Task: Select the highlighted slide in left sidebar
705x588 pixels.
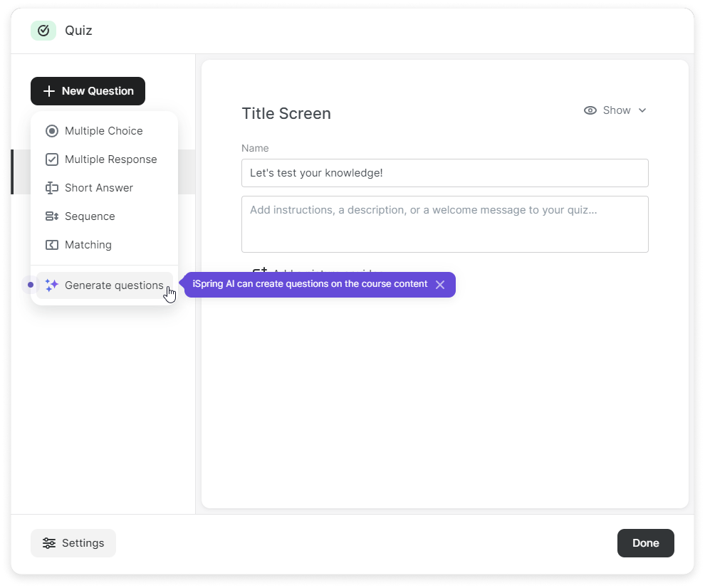Action: tap(21, 172)
